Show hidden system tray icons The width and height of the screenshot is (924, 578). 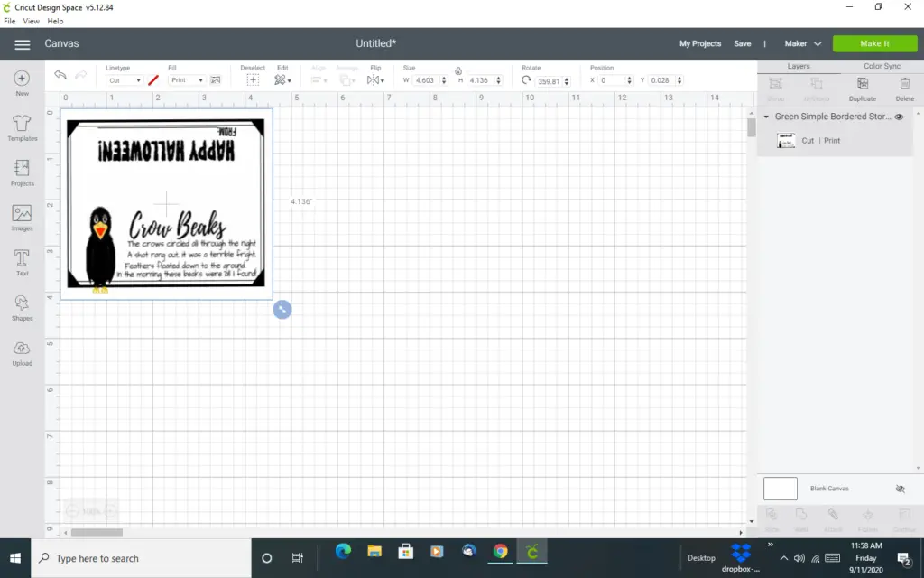(x=783, y=558)
